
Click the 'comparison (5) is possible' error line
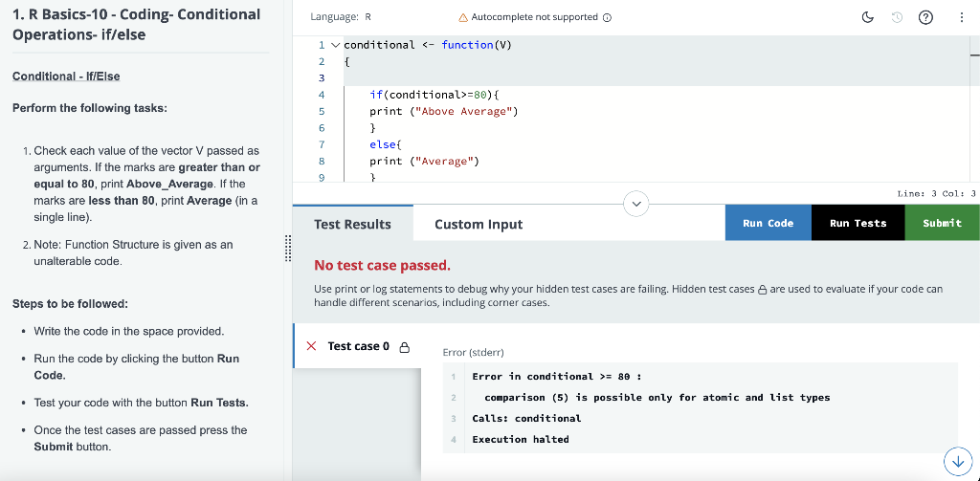[x=657, y=397]
